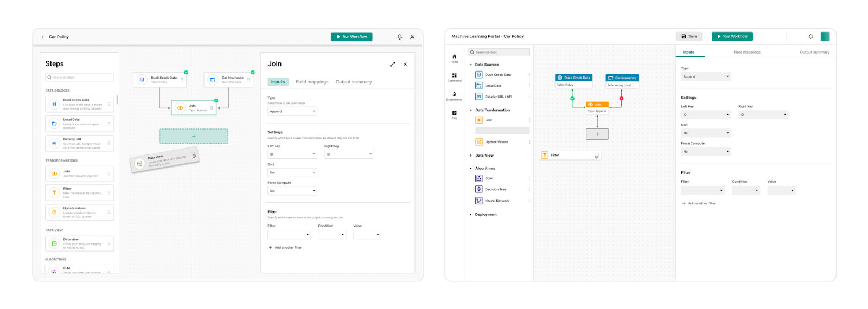Run Workflow in Machine Learning Portal window
This screenshot has width=868, height=309.
tap(732, 36)
